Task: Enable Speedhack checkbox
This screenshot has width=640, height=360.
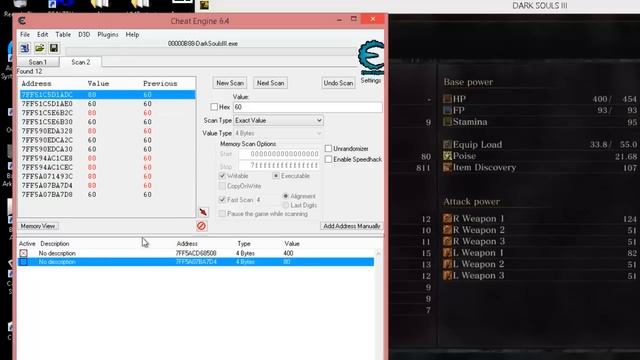Action: click(328, 159)
